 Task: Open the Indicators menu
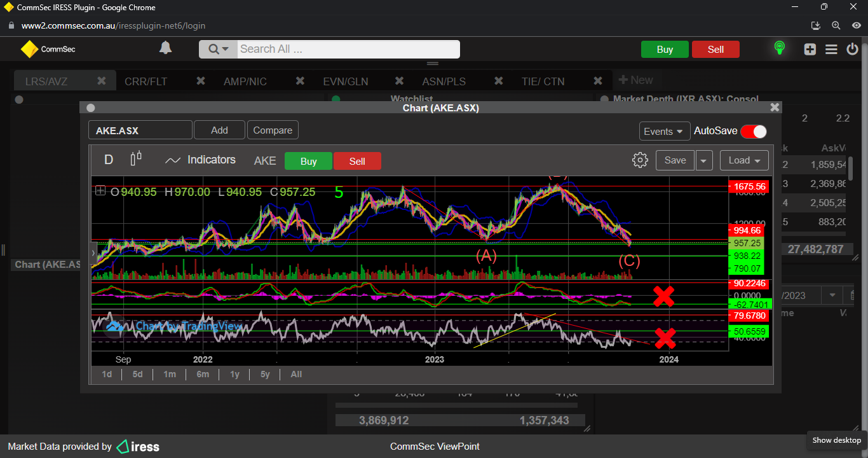pyautogui.click(x=200, y=160)
